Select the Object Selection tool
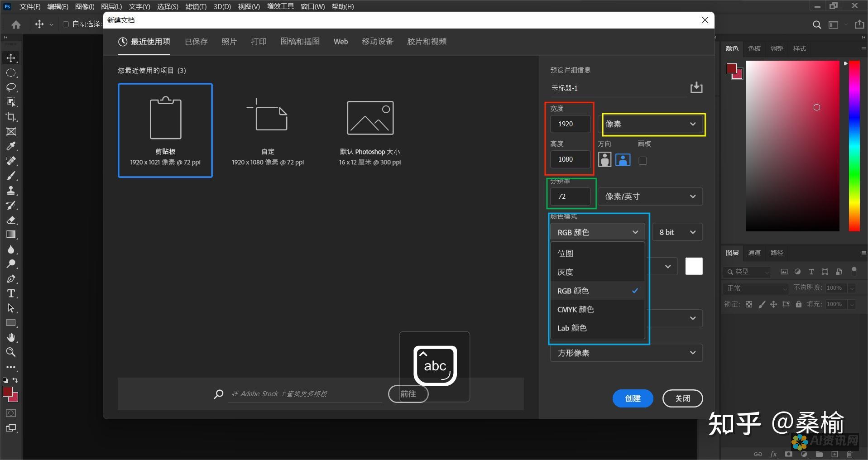868x460 pixels. pyautogui.click(x=11, y=102)
